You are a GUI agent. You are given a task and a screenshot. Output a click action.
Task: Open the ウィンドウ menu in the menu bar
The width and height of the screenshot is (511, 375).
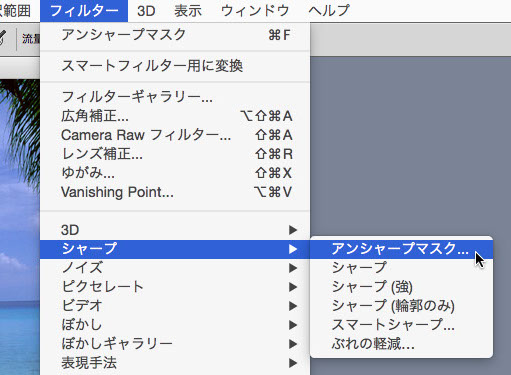[255, 11]
